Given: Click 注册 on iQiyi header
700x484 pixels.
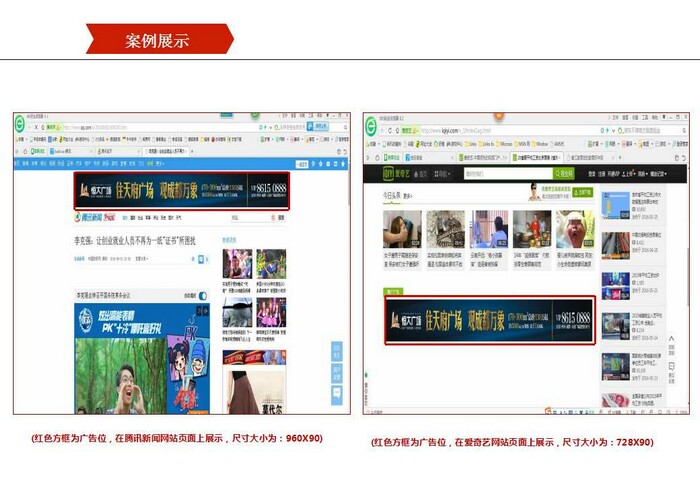Looking at the screenshot, I should (602, 174).
